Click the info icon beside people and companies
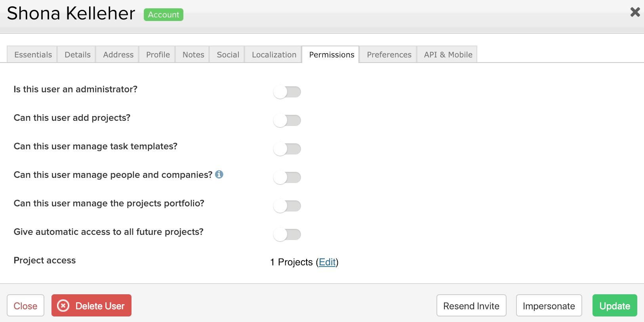644x322 pixels. point(219,174)
